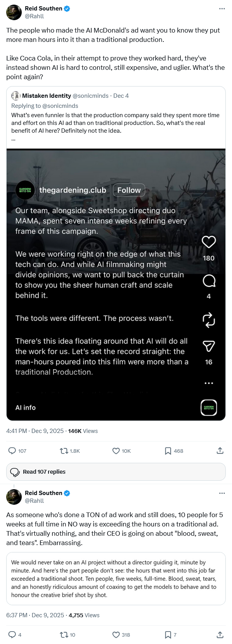The width and height of the screenshot is (232, 644).
Task: Like the follow-up tweet with 318 likes
Action: [x=116, y=635]
